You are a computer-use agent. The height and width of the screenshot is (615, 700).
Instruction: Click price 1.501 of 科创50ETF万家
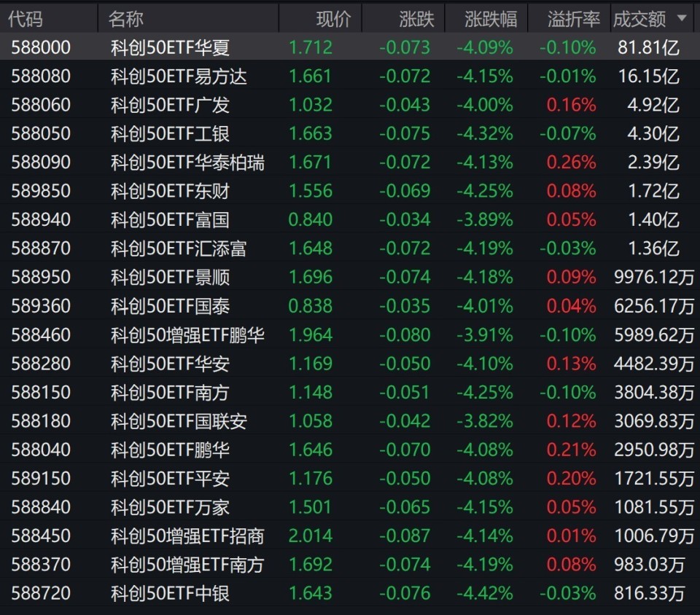(x=311, y=507)
